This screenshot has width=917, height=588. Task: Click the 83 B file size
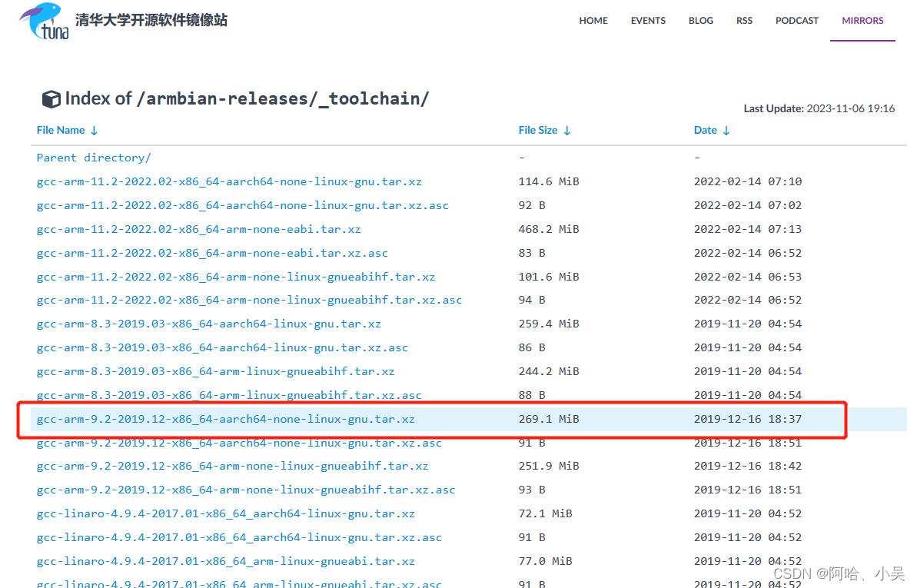pyautogui.click(x=532, y=253)
